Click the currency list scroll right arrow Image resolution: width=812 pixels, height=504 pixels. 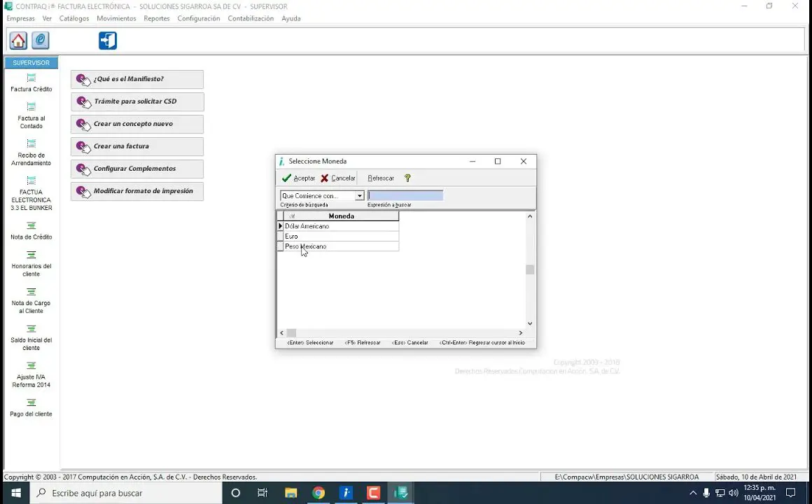(x=520, y=332)
